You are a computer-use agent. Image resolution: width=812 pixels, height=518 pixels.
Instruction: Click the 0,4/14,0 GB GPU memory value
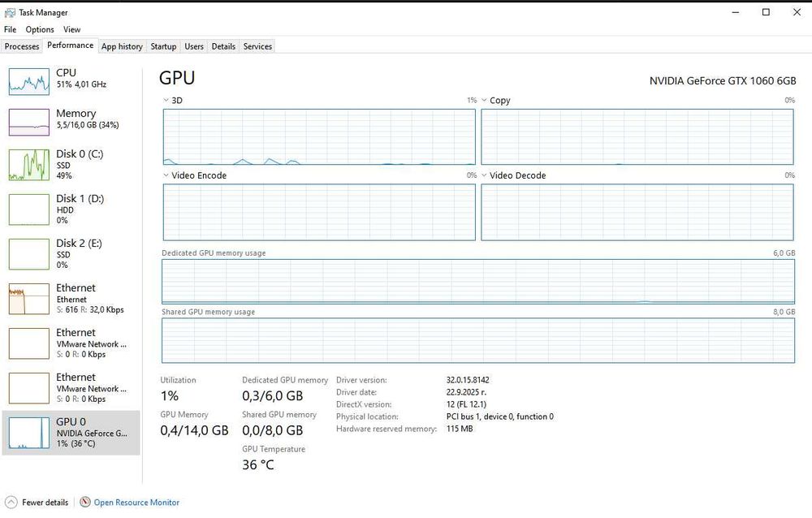[194, 430]
